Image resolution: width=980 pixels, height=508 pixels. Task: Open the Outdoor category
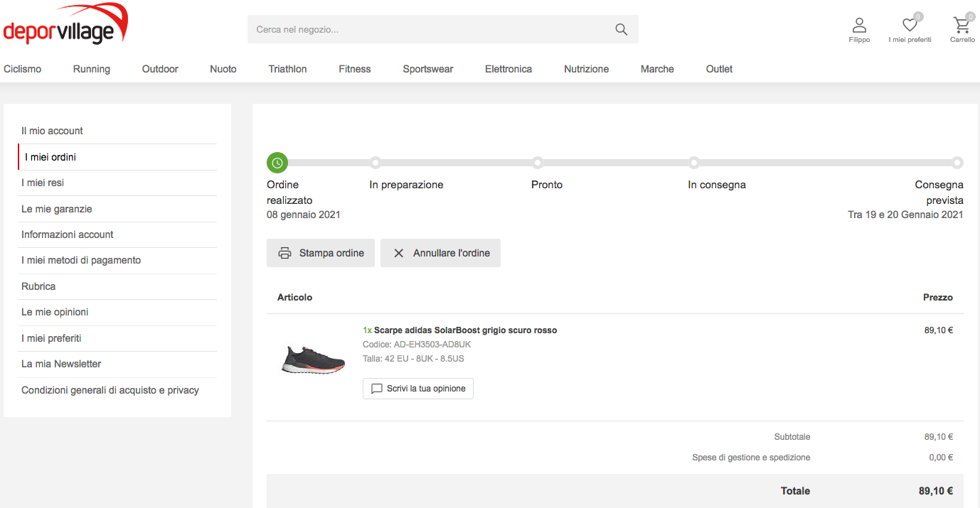(x=160, y=69)
